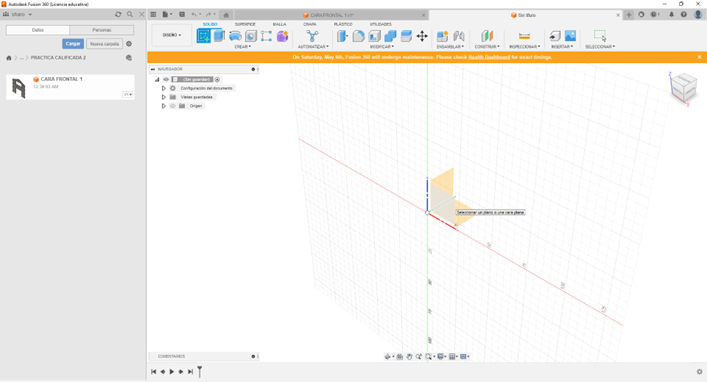Switch to the MALLA tab

point(280,24)
